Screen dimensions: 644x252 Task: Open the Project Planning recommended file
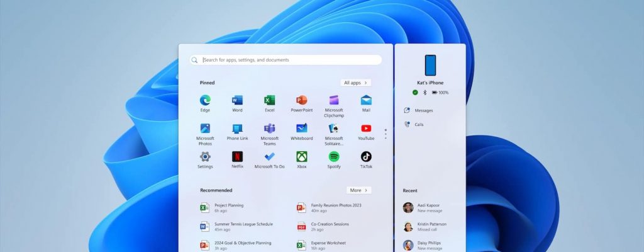[x=228, y=208]
